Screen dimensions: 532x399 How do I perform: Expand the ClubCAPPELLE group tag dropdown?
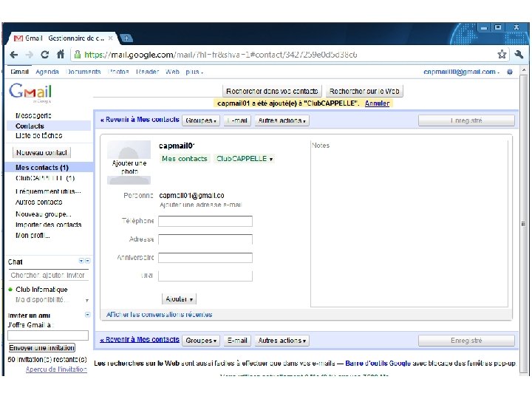coord(270,159)
